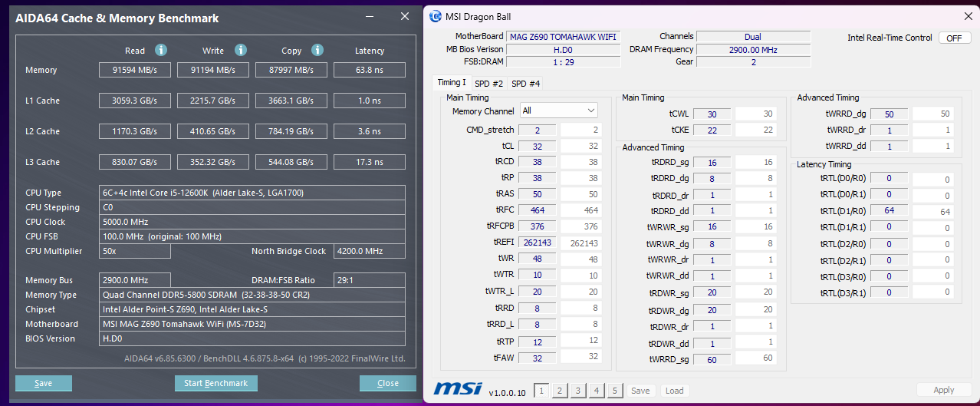Click the Read column info icon
This screenshot has height=406, width=980.
tap(161, 50)
